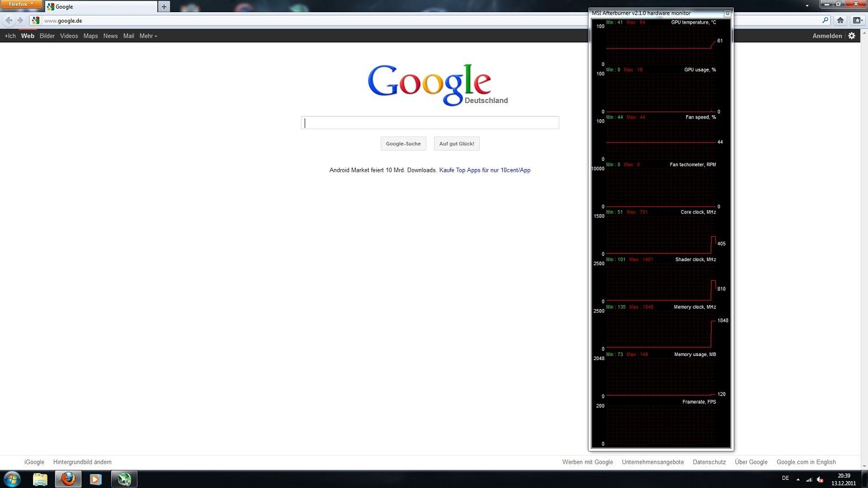This screenshot has height=488, width=868.
Task: Click the Core clock graph
Action: click(661, 235)
